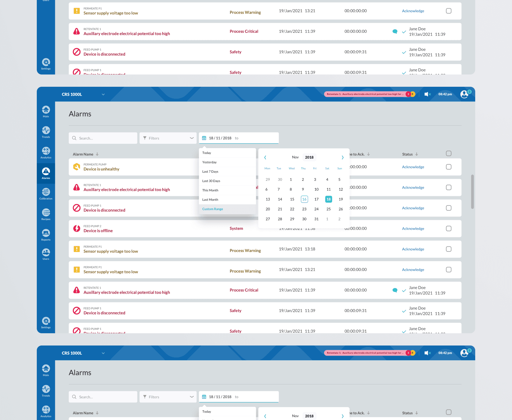Acknowledge the Feed Pump 2 offline alarm
The image size is (512, 420).
click(x=413, y=228)
